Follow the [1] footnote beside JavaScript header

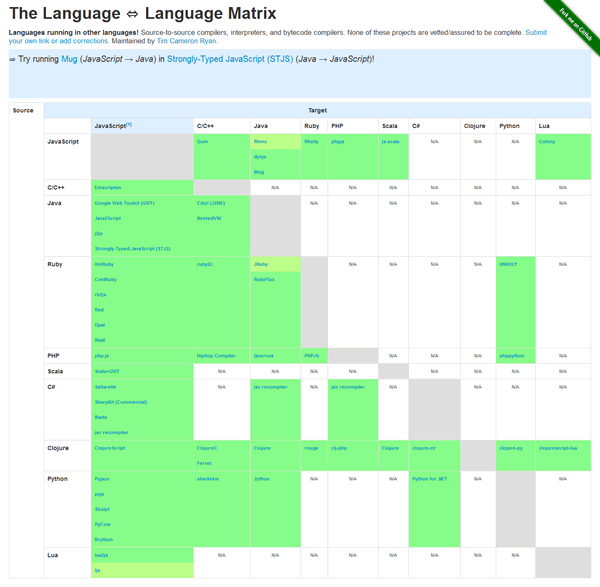coord(129,124)
